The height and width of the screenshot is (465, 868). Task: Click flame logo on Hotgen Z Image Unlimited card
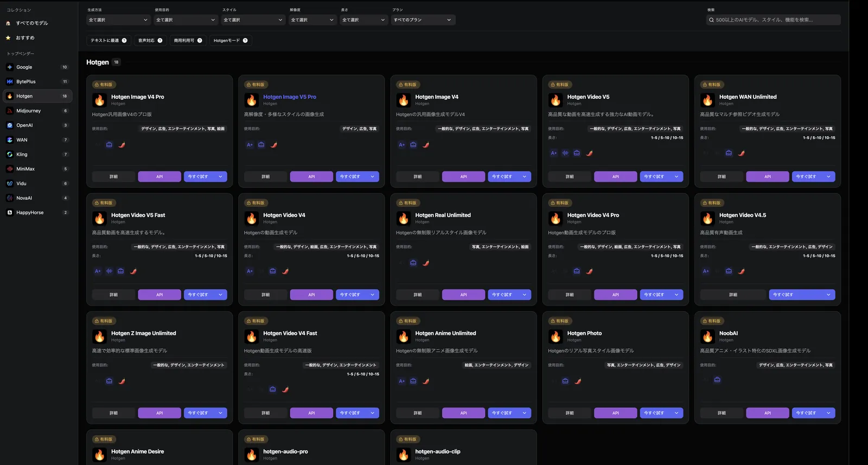point(99,336)
